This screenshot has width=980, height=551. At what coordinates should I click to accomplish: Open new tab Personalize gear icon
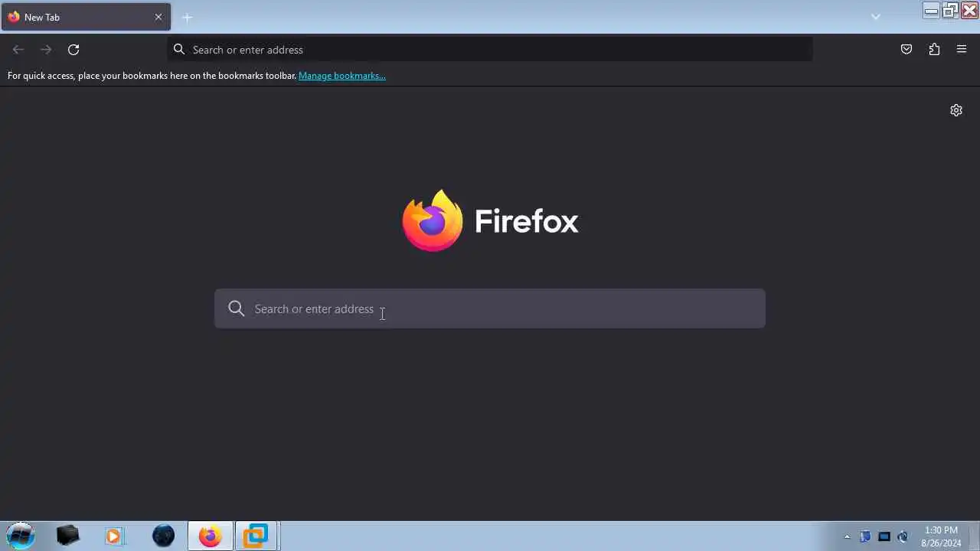[956, 110]
